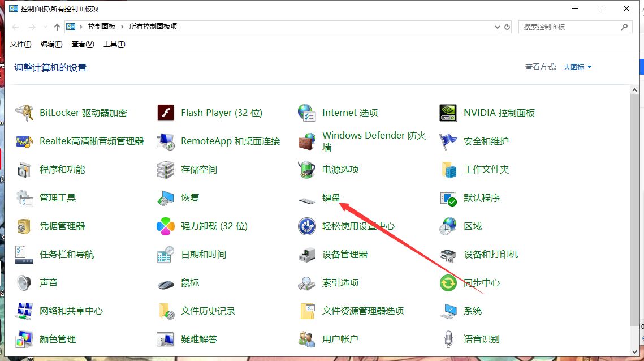The width and height of the screenshot is (644, 361).
Task: Click the scrollbar down arrow
Action: click(634, 352)
